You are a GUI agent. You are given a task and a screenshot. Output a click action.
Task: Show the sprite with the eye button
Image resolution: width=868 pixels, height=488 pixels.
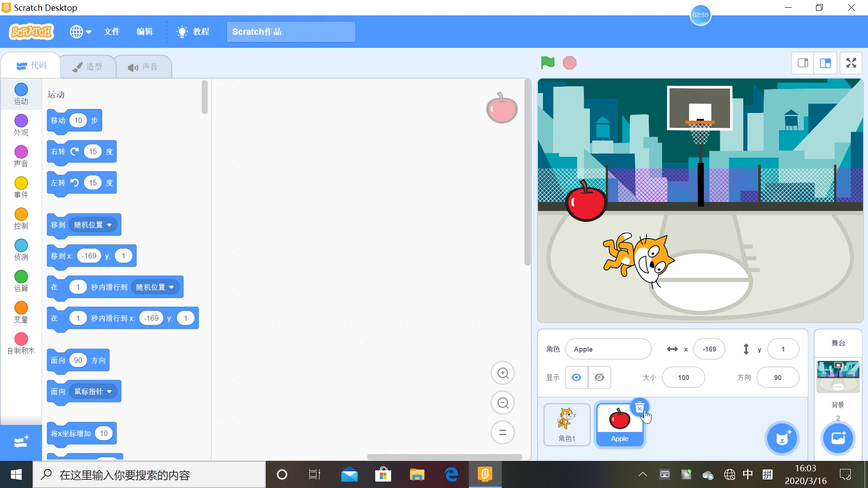pos(576,377)
